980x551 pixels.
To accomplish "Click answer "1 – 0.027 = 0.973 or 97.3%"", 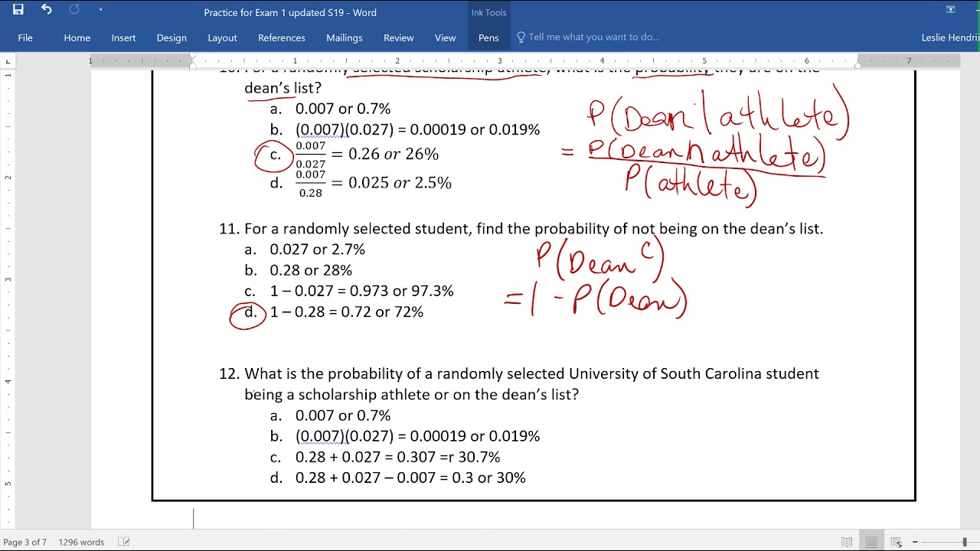I will [x=361, y=291].
